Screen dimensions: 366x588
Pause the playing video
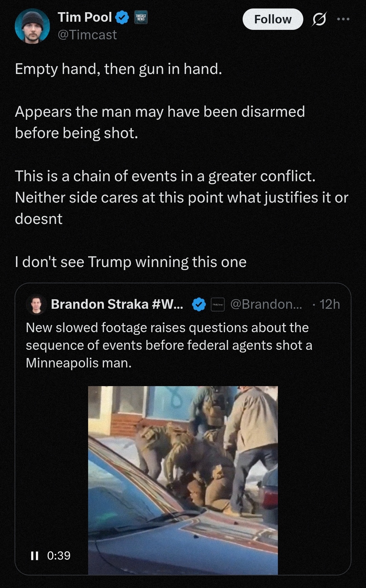34,556
